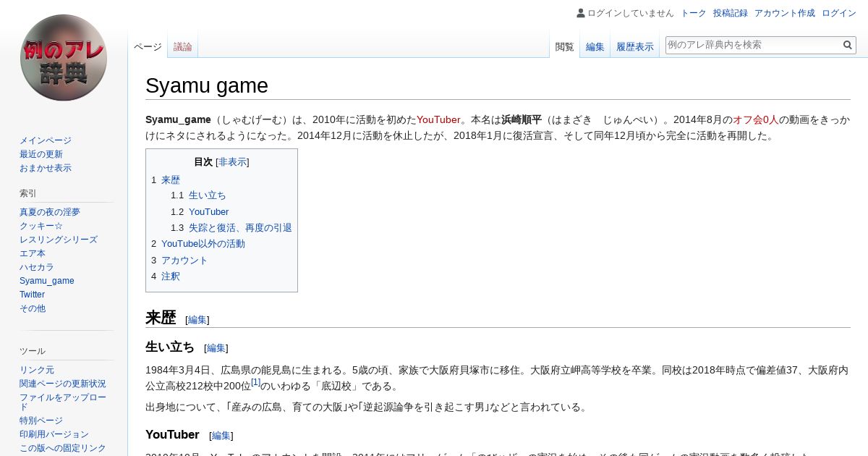Edit the 来歴 section
The image size is (868, 456).
[197, 319]
